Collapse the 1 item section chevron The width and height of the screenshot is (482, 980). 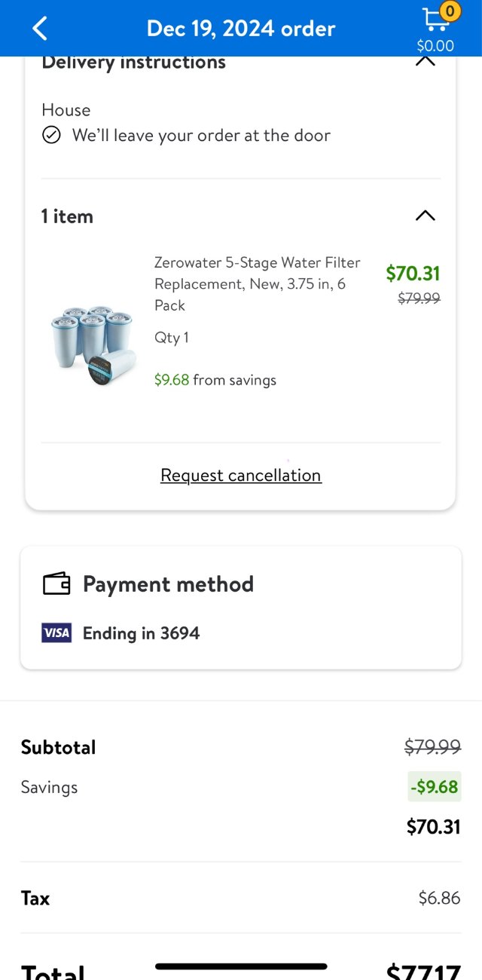pos(426,216)
